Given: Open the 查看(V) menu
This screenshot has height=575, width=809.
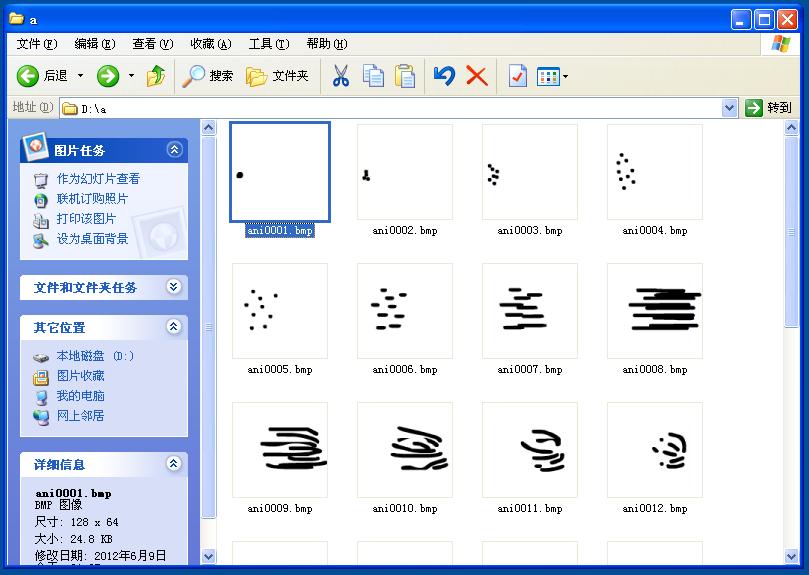Looking at the screenshot, I should coord(153,44).
